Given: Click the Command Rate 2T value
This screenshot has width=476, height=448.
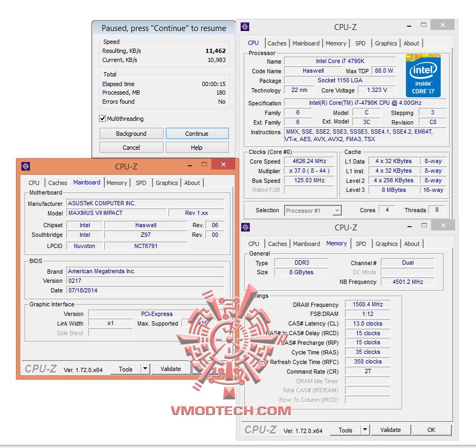Looking at the screenshot, I should (x=367, y=371).
